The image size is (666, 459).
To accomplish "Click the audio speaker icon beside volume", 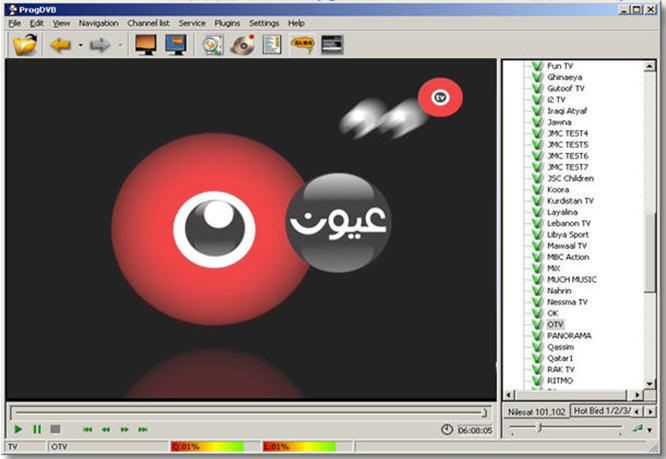I will point(637,428).
